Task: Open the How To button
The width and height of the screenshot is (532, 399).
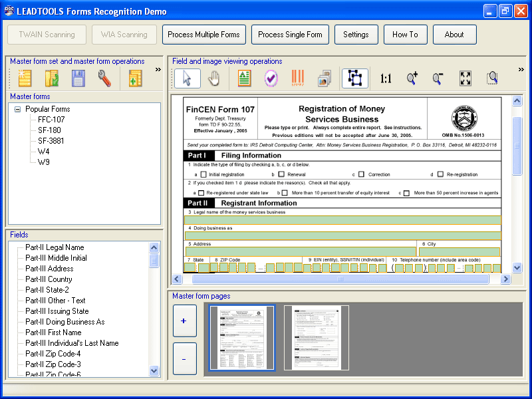Action: [x=405, y=35]
